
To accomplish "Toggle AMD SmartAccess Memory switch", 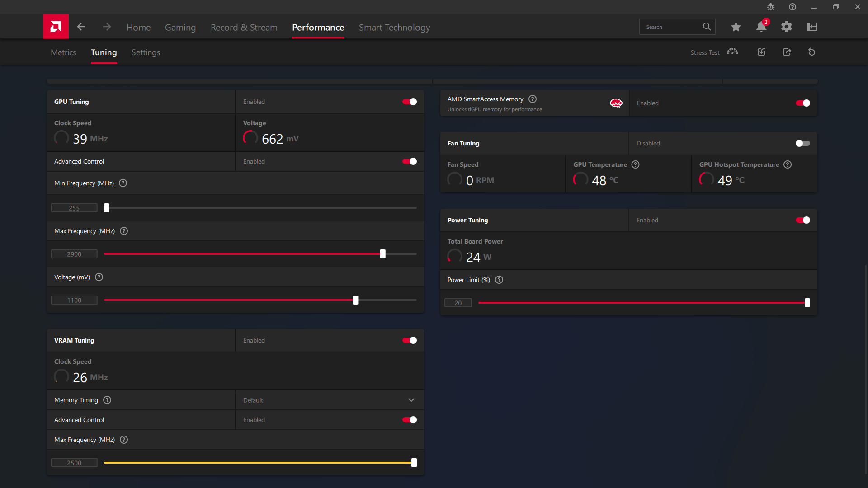I will pyautogui.click(x=803, y=103).
